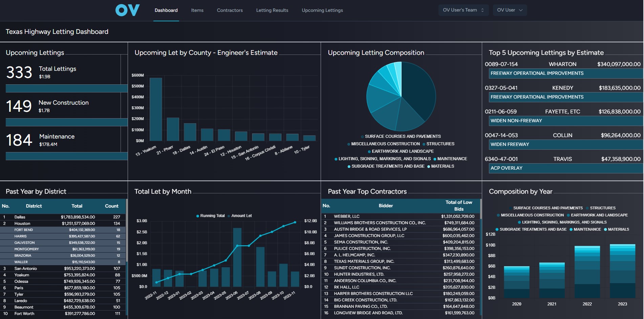The height and width of the screenshot is (319, 644).
Task: Collapse the Houston district row
Action: pyautogui.click(x=63, y=224)
